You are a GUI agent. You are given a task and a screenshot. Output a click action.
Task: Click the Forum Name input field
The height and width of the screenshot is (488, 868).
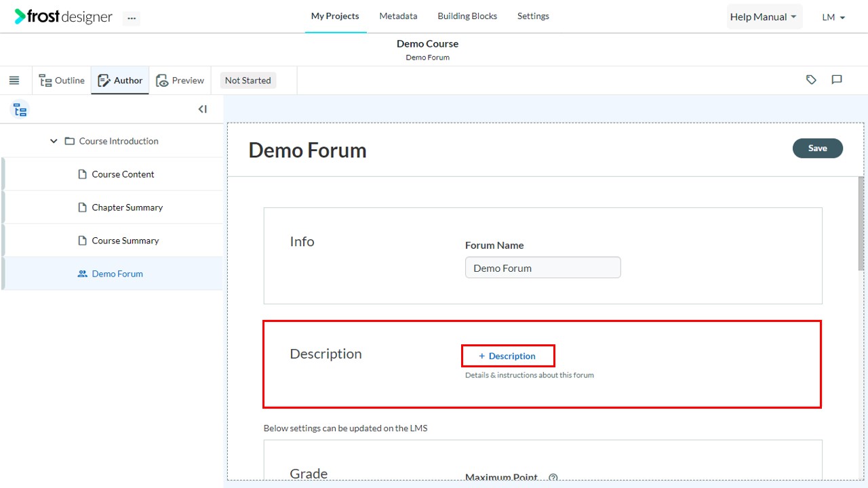point(542,268)
